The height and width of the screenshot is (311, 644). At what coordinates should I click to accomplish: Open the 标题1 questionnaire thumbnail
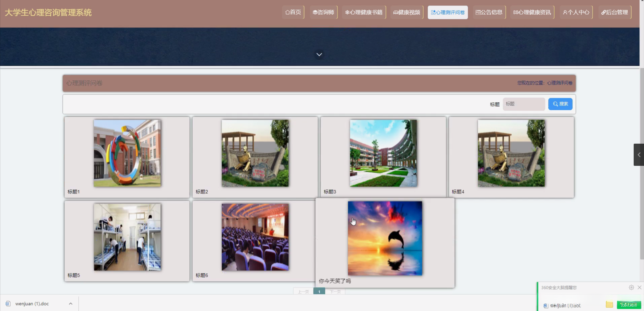point(127,153)
